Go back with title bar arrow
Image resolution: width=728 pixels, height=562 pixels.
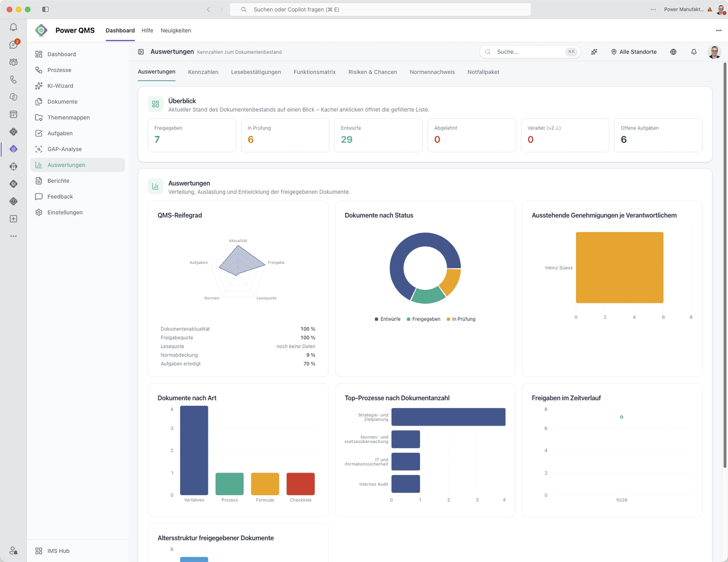(x=208, y=9)
